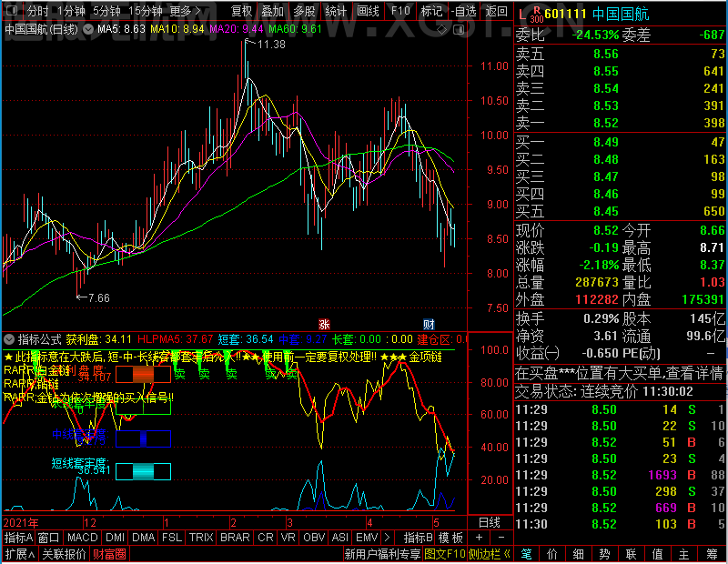Show more indicator tabs with the arrow after EMV
The width and height of the screenshot is (728, 564).
[388, 538]
